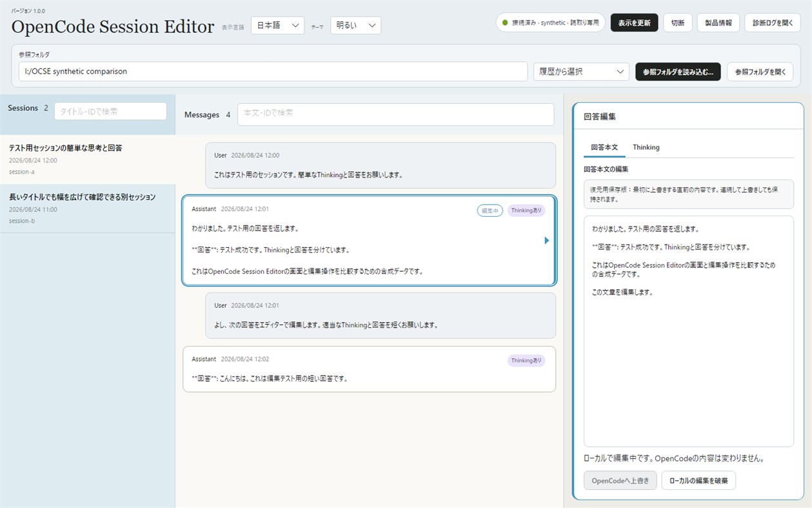
Task: Click Thinkingあり badge on 12:01 Assistant message
Action: [x=526, y=210]
